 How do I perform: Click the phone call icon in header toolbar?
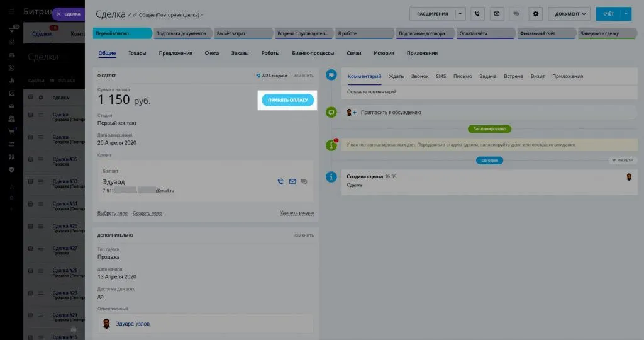[x=478, y=13]
